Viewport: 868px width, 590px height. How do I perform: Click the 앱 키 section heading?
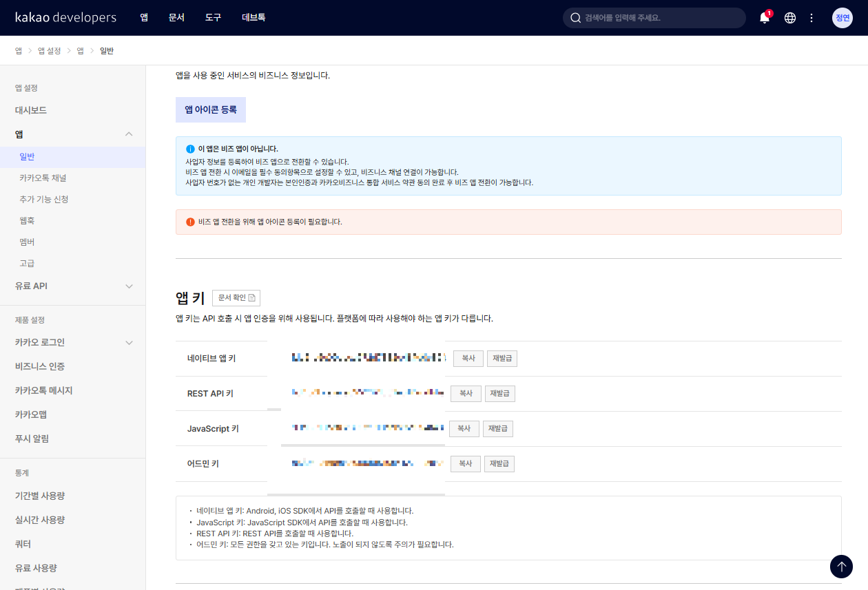tap(190, 298)
